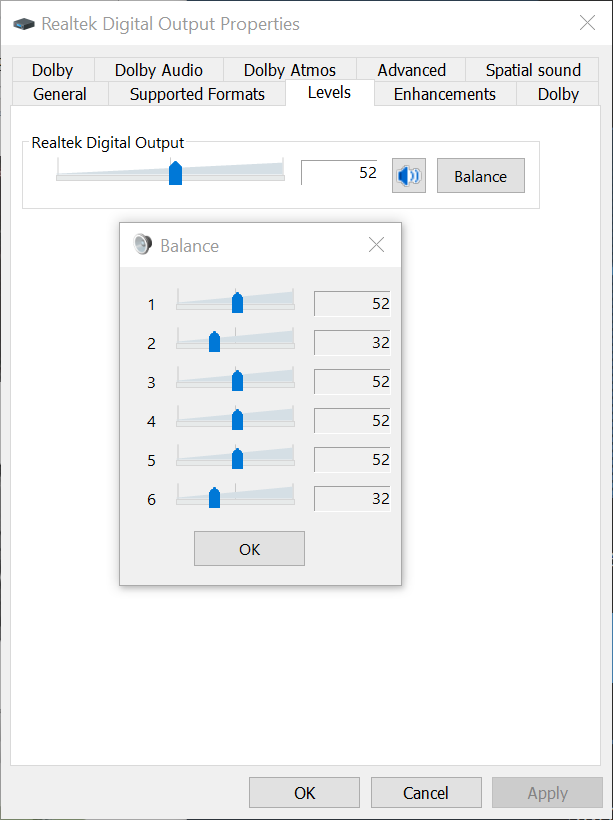Click channel 2 value field showing 32
613x820 pixels.
352,343
